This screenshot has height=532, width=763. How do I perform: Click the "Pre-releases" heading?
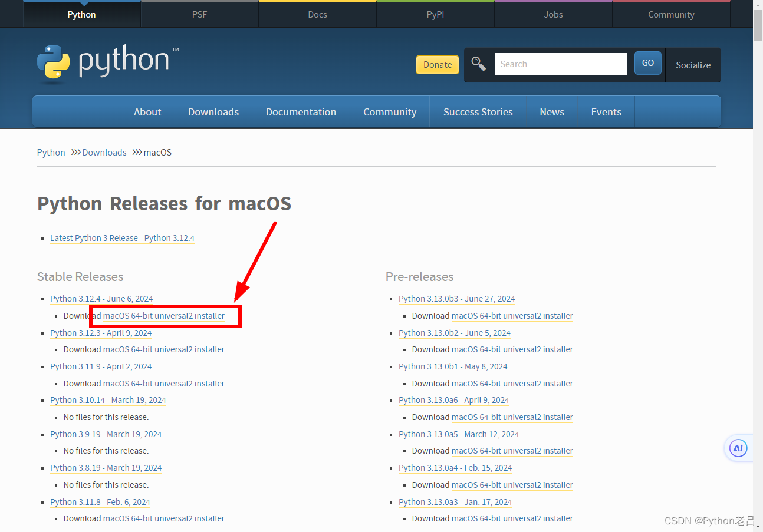coord(420,276)
